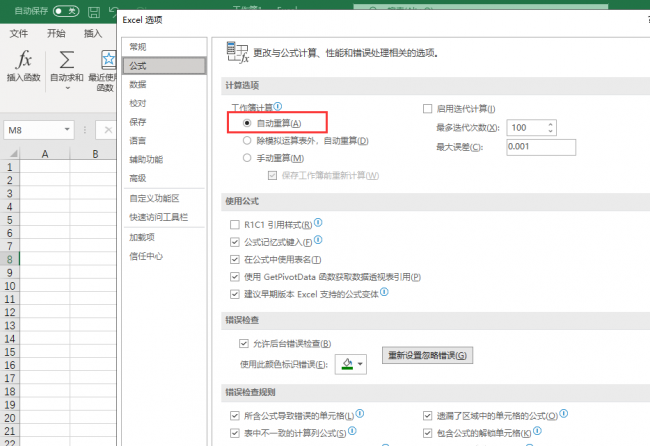Image resolution: width=650 pixels, height=446 pixels.
Task: Open 自定义功能区 in options sidebar
Action: coord(165,198)
